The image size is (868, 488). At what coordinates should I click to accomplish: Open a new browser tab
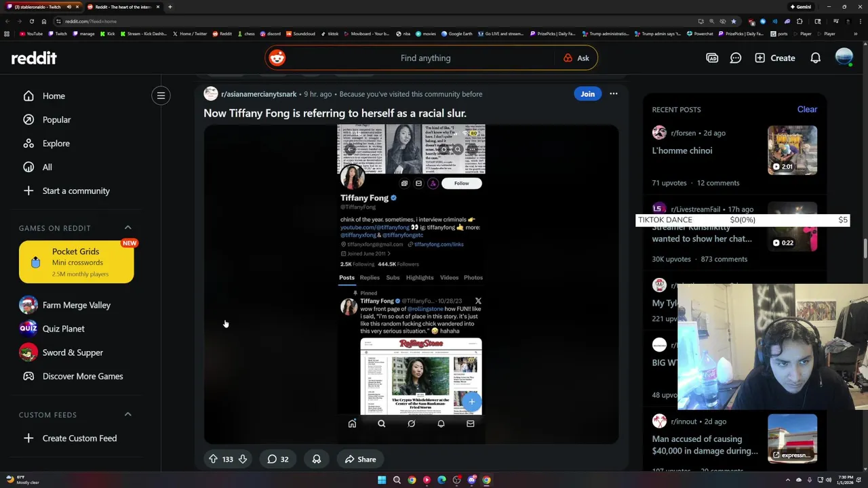click(x=170, y=7)
